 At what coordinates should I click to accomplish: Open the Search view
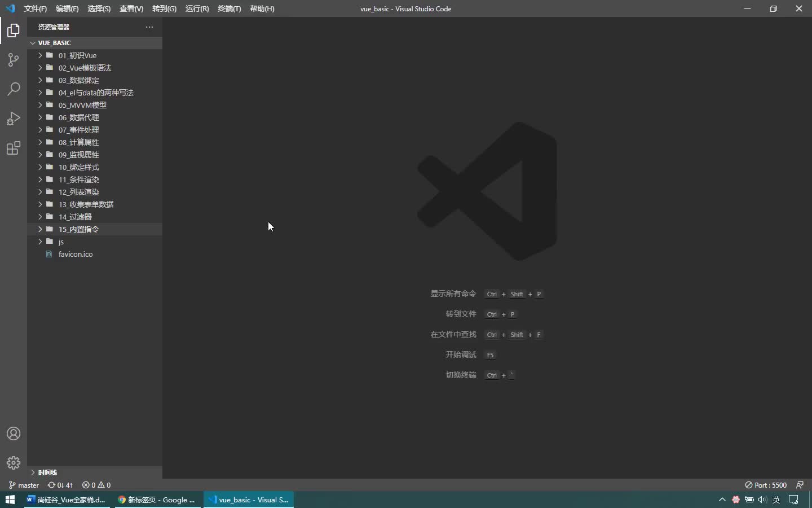coord(14,89)
